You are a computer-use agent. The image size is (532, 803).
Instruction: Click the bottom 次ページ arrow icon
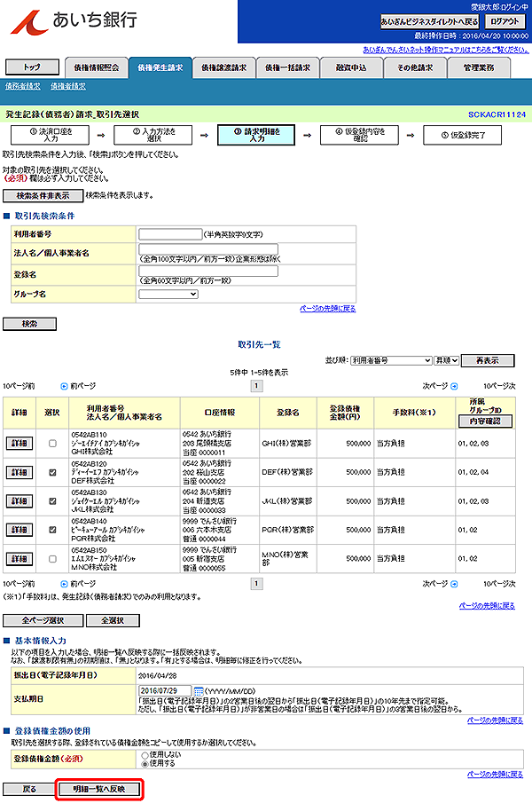pos(454,584)
